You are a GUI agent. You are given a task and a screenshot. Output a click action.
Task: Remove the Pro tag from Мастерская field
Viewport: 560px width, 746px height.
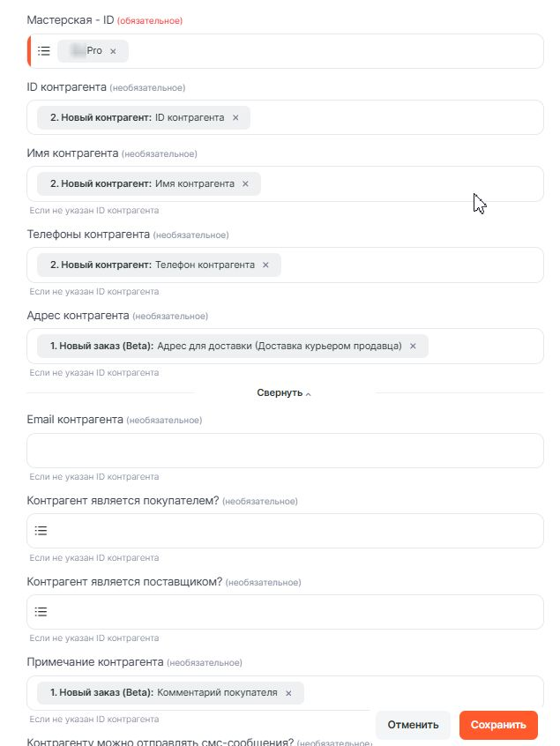click(113, 51)
